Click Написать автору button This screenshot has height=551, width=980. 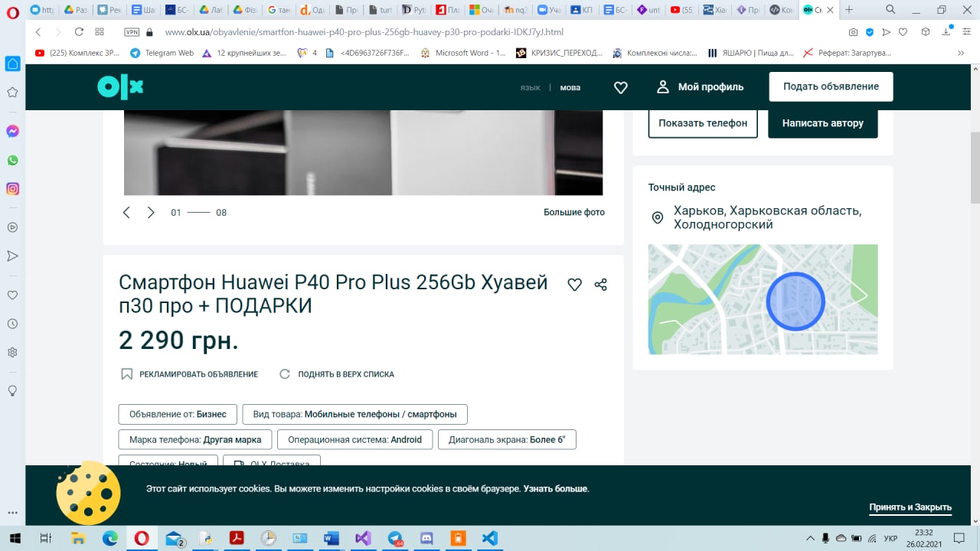(823, 122)
